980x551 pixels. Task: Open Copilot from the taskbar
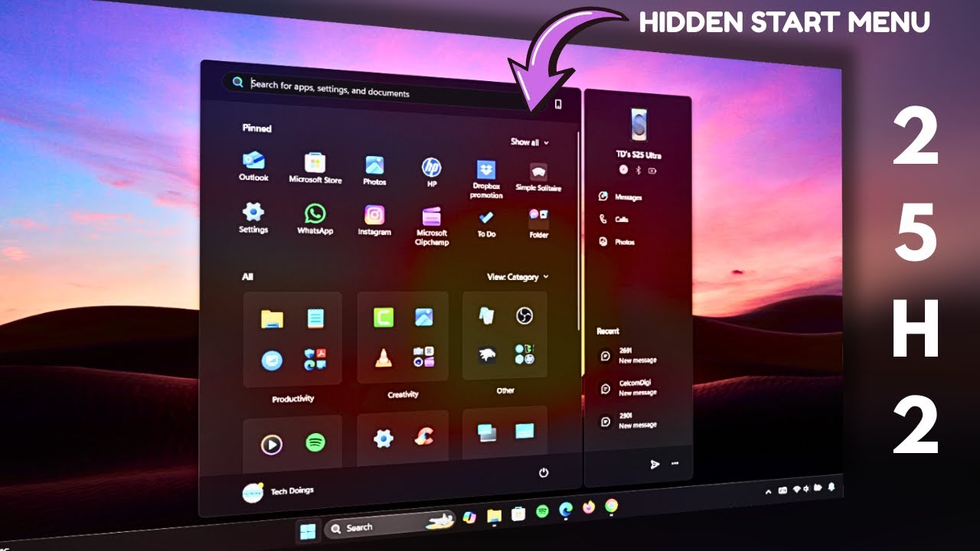pyautogui.click(x=469, y=518)
